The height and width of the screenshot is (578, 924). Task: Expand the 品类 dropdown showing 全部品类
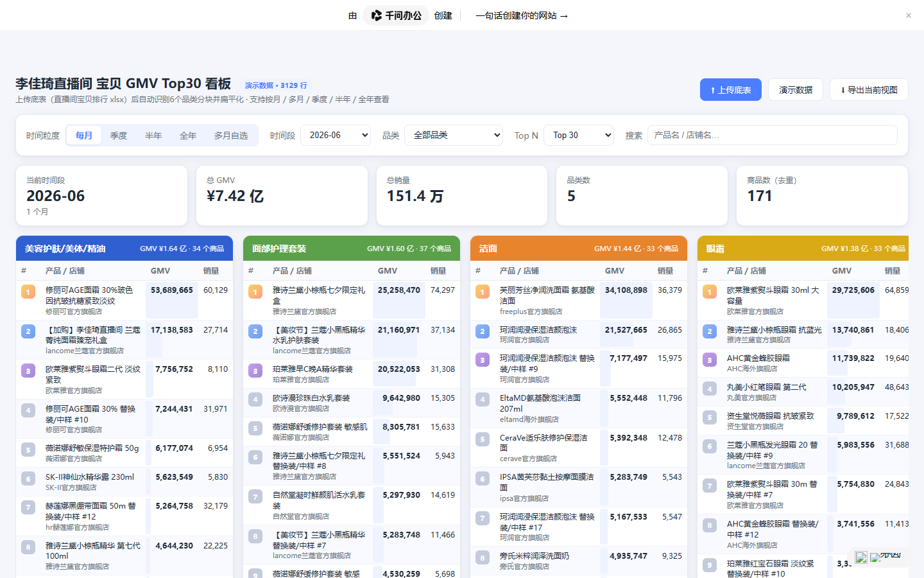pos(454,135)
